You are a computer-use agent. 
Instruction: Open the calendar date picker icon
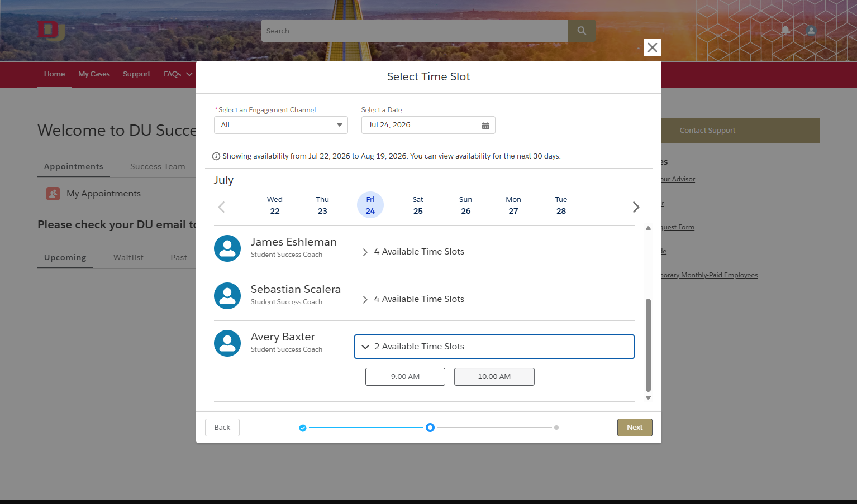coord(485,126)
